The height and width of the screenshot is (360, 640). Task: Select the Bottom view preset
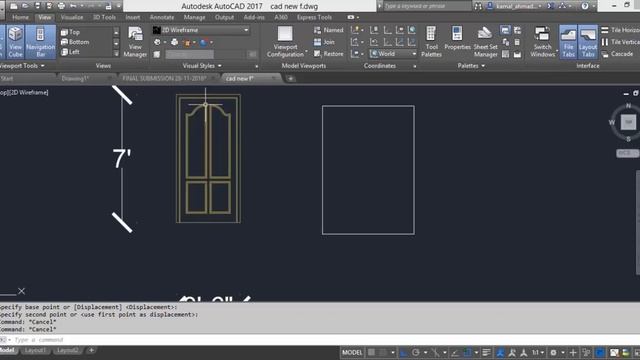point(75,42)
